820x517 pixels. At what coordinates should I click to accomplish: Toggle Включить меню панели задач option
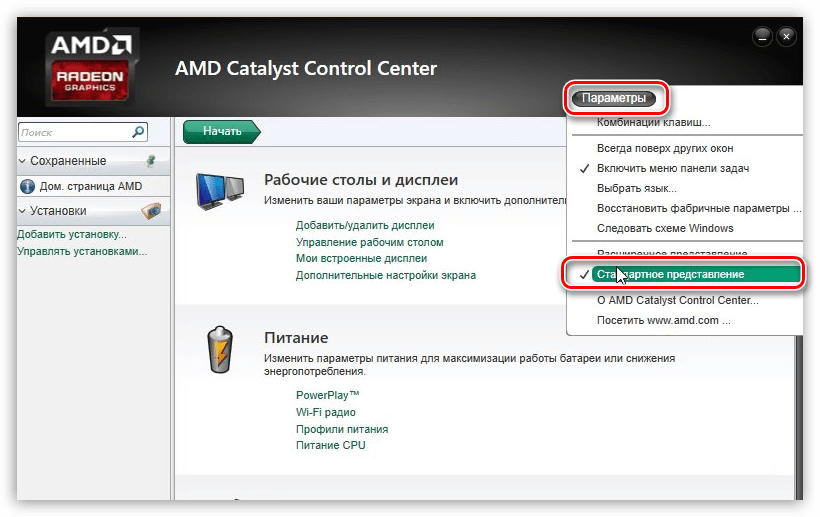point(673,168)
